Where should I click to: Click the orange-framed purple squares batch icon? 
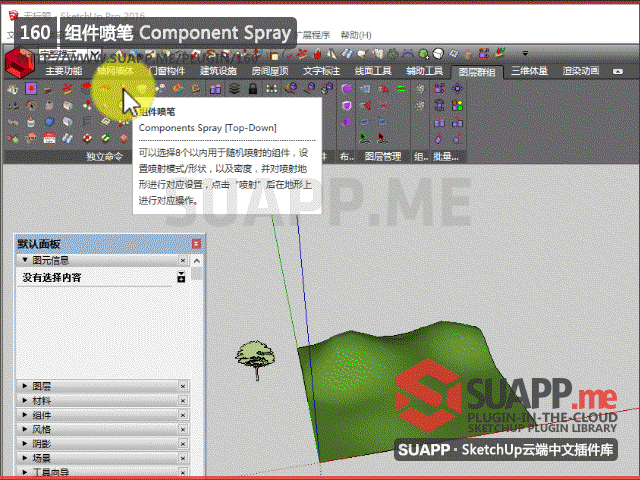pyautogui.click(x=439, y=88)
